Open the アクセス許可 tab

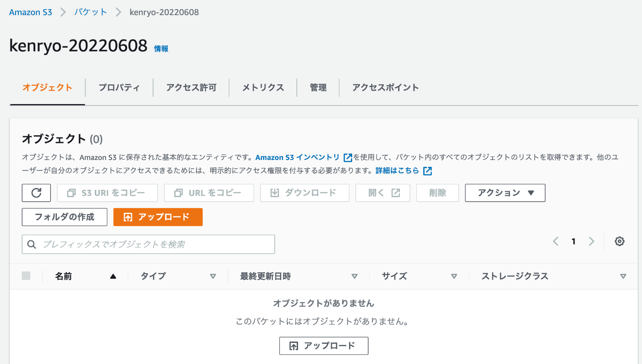click(191, 88)
